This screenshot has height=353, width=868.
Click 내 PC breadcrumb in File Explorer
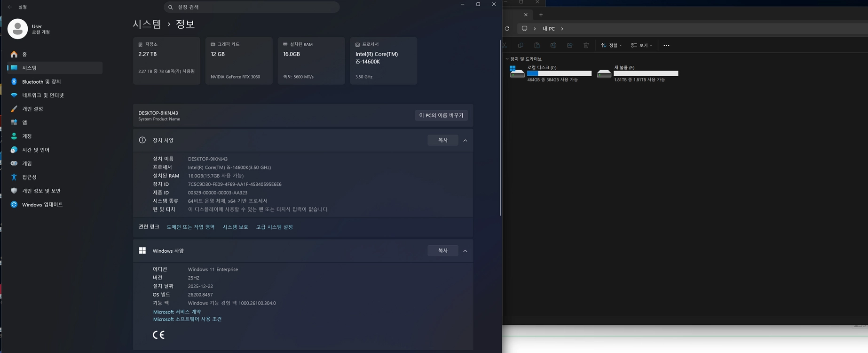tap(549, 29)
